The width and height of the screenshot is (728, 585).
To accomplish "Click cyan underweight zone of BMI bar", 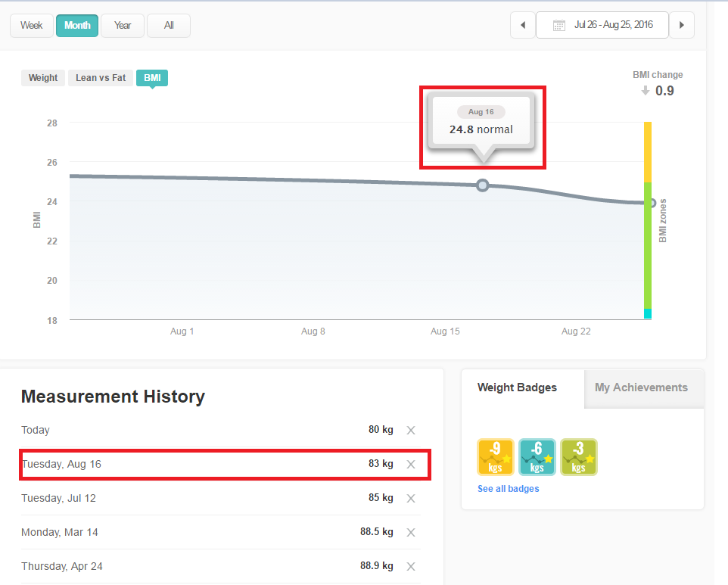I will click(x=648, y=313).
